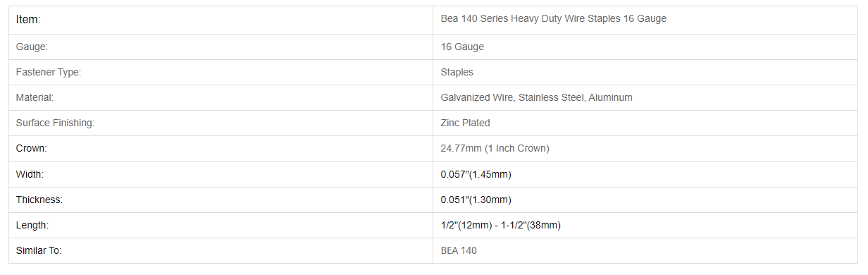Select the "BEA 140" value cell

[x=459, y=251]
